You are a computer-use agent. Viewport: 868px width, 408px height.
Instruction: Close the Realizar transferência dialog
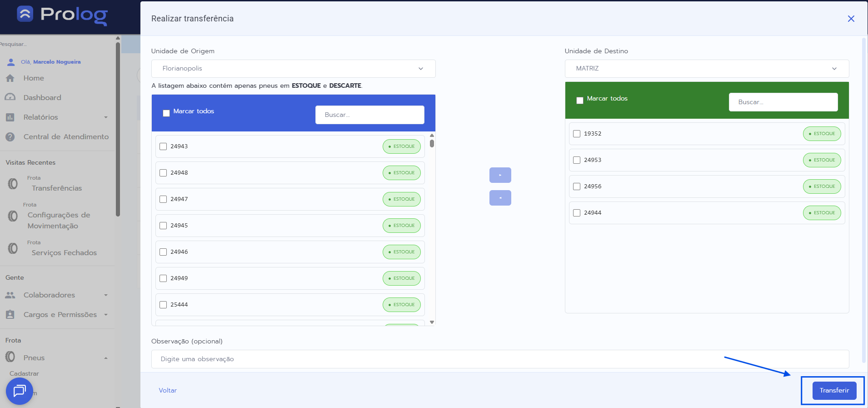[851, 19]
